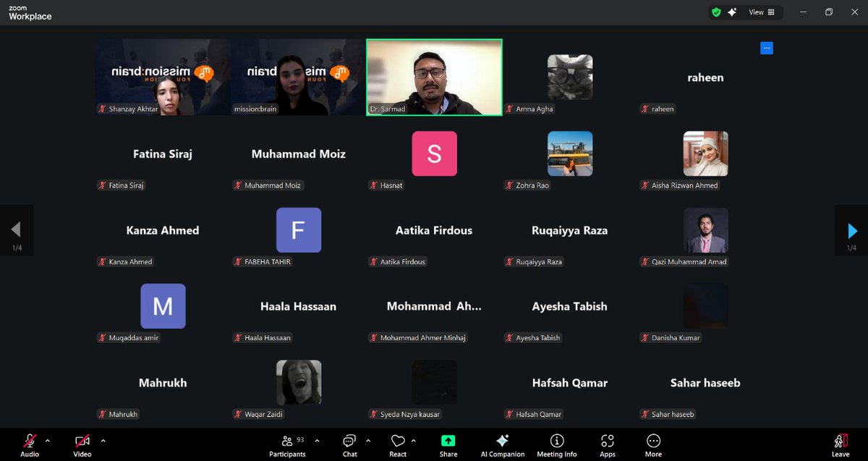
Task: Click the muted mic icon beside Hasnat label
Action: 374,185
